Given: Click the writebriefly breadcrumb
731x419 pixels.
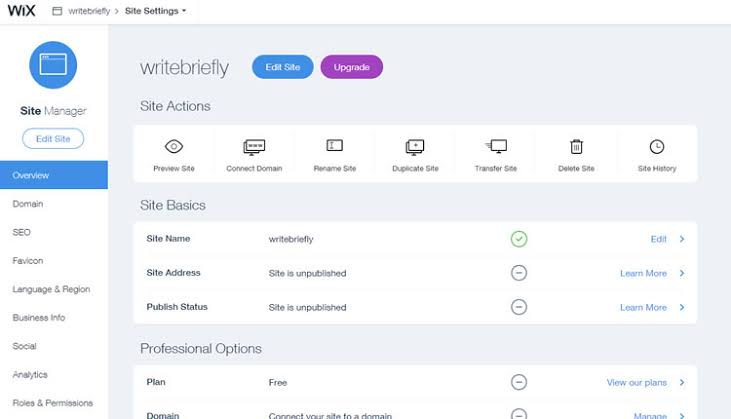Looking at the screenshot, I should click(x=89, y=11).
